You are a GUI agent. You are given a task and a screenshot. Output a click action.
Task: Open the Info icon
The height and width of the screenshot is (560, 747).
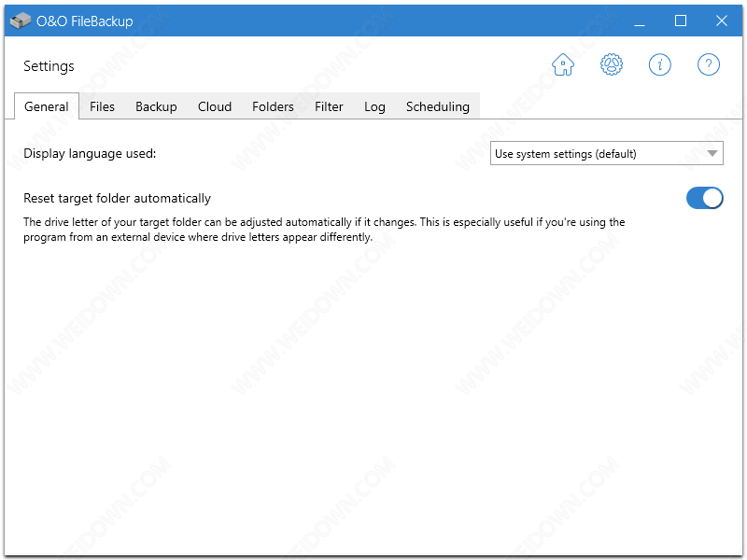pos(660,64)
